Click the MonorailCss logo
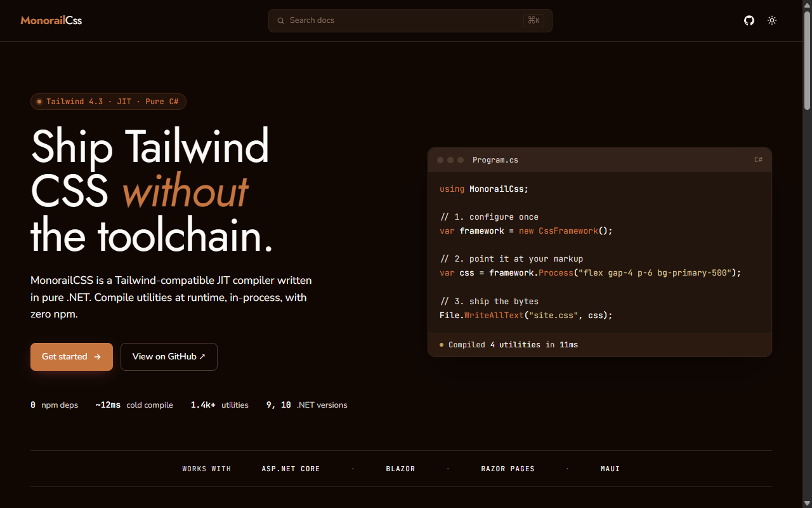 pyautogui.click(x=51, y=20)
